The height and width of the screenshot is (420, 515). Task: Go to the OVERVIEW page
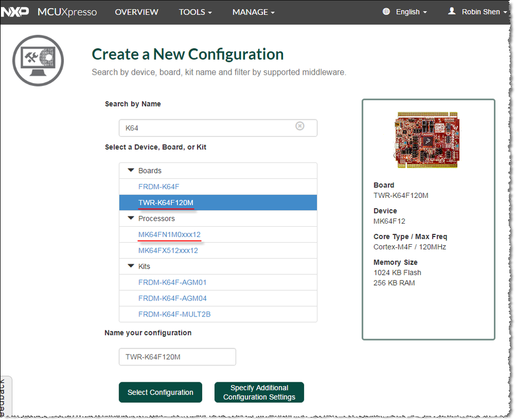click(x=137, y=12)
